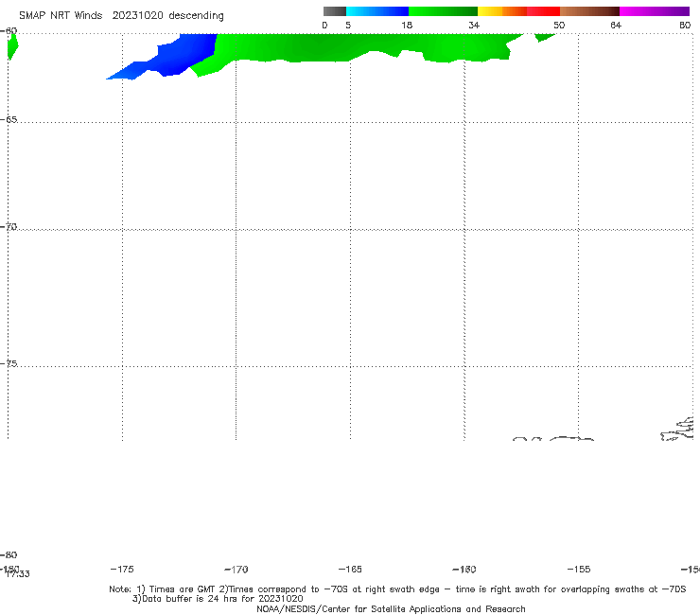The height and width of the screenshot is (615, 700).
Task: Click the "-175" longitude label
Action: (x=122, y=569)
